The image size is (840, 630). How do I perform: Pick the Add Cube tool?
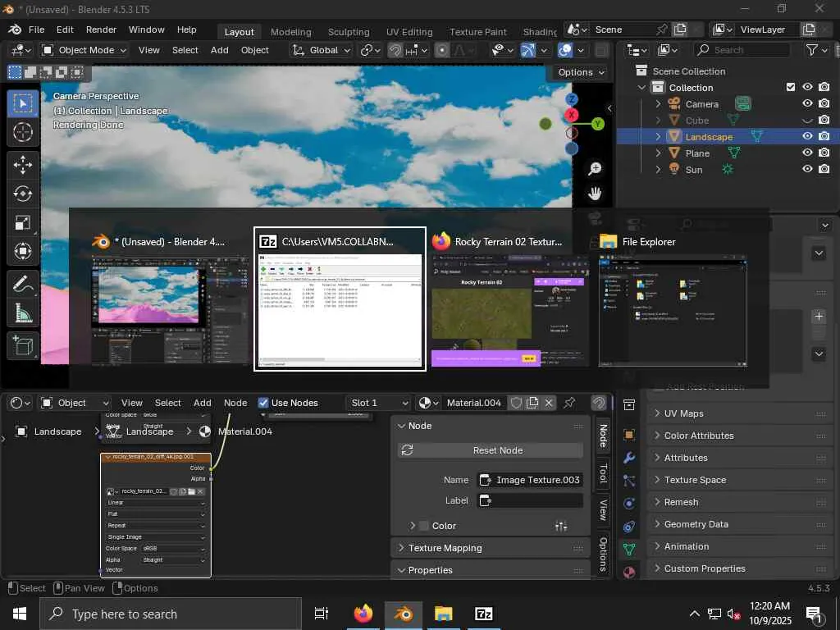pos(22,345)
